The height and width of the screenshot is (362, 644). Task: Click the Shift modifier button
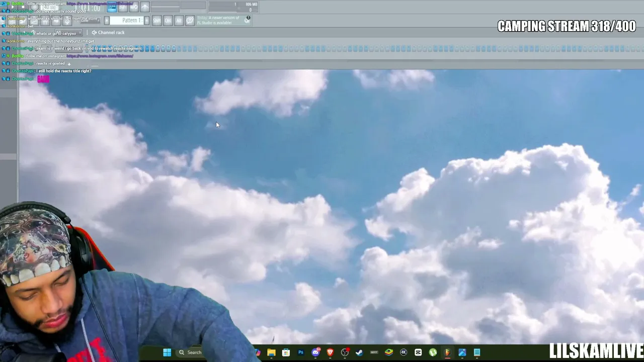coord(157,21)
